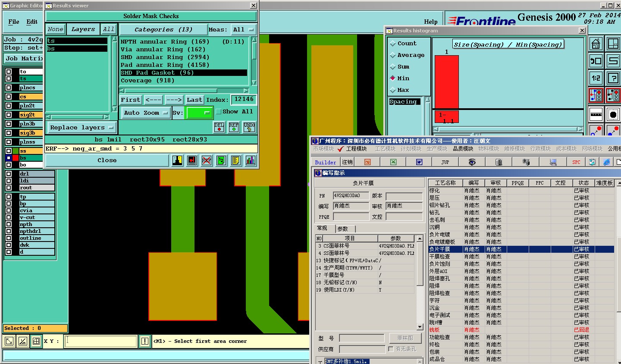
Task: Click the previous arrow <--- button
Action: pyautogui.click(x=154, y=100)
